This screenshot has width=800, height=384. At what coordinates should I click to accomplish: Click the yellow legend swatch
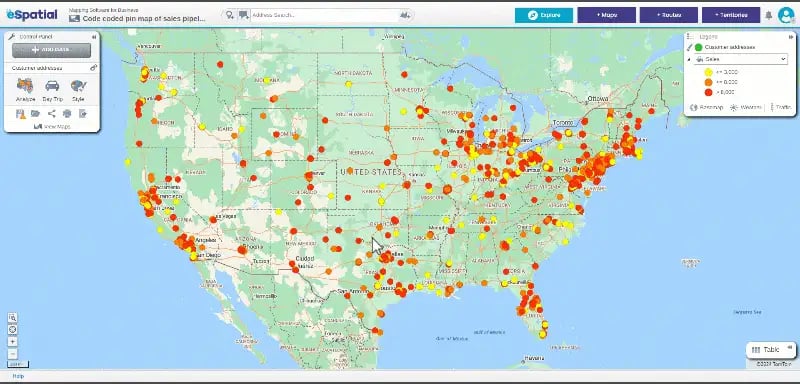click(x=708, y=72)
